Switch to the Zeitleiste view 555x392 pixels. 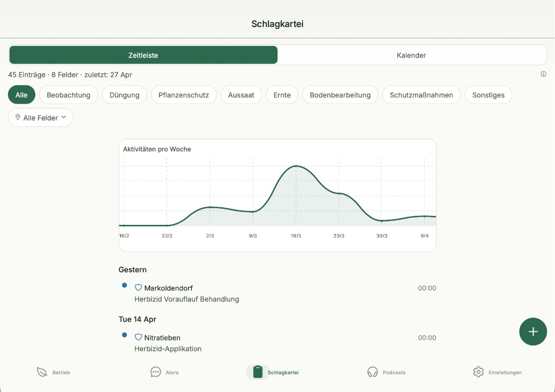click(x=143, y=55)
